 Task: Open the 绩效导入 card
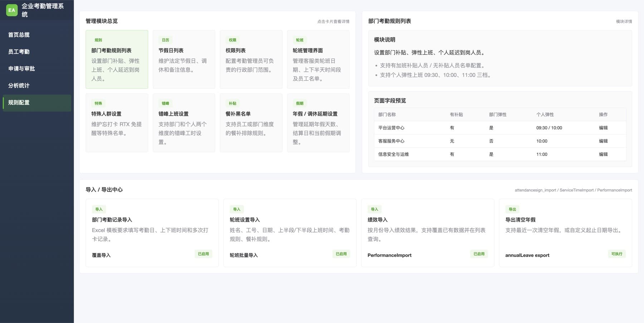tap(428, 233)
